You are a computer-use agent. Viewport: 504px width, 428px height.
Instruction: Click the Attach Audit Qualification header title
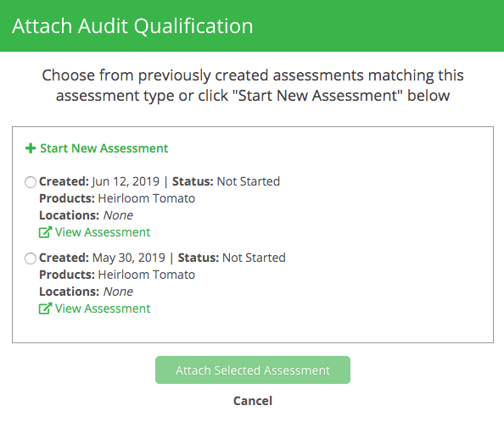click(132, 25)
